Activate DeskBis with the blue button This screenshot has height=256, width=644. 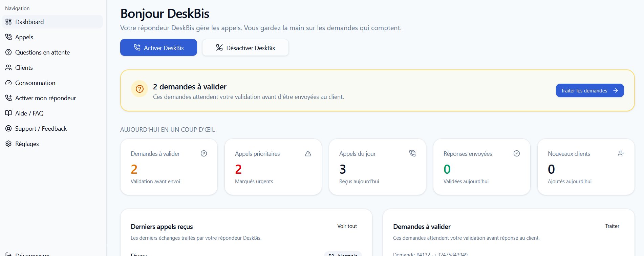coord(158,47)
